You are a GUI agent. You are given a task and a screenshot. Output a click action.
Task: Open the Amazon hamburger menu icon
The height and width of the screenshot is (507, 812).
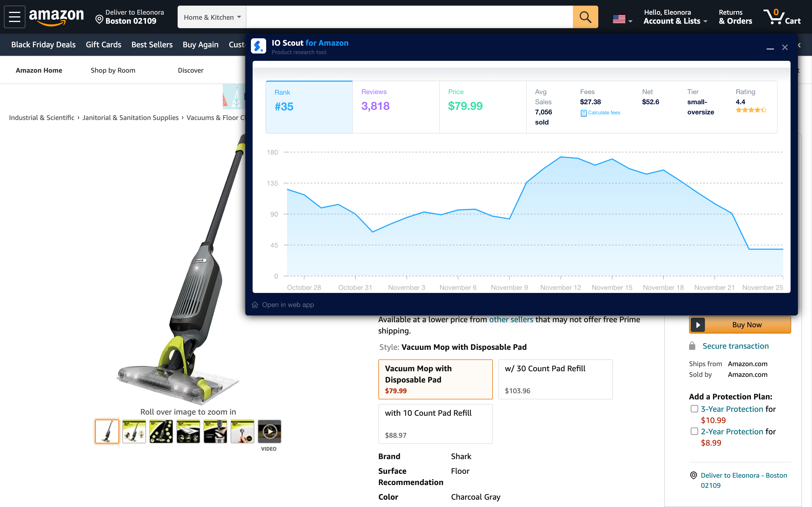coord(14,17)
